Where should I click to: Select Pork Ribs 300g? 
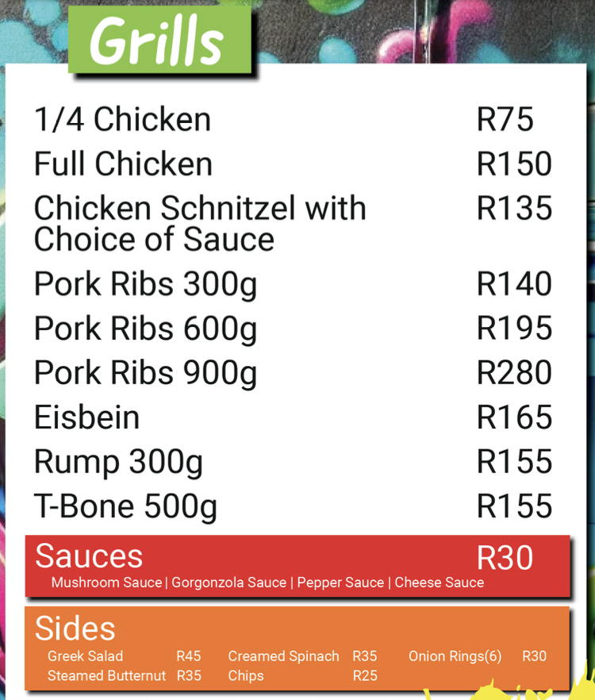[x=145, y=285]
